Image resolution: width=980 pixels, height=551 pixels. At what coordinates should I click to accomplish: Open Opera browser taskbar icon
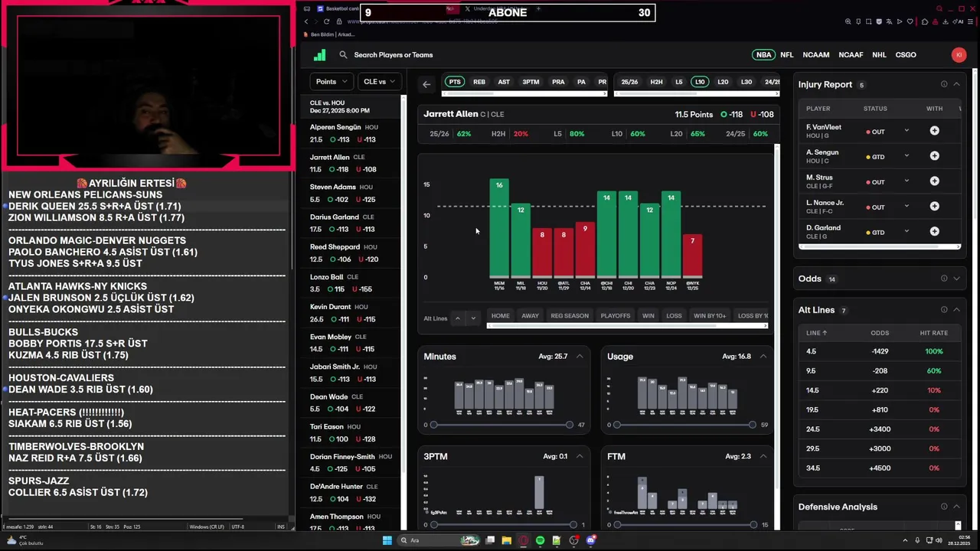click(x=524, y=540)
